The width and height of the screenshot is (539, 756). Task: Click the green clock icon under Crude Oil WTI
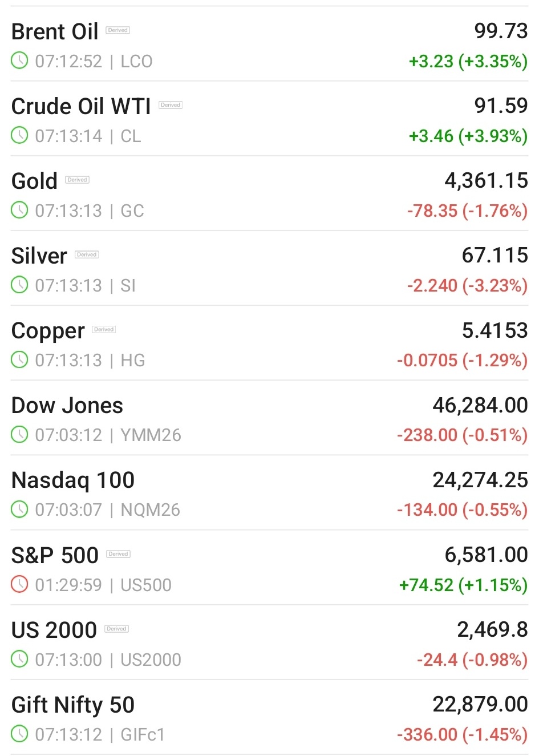click(19, 135)
